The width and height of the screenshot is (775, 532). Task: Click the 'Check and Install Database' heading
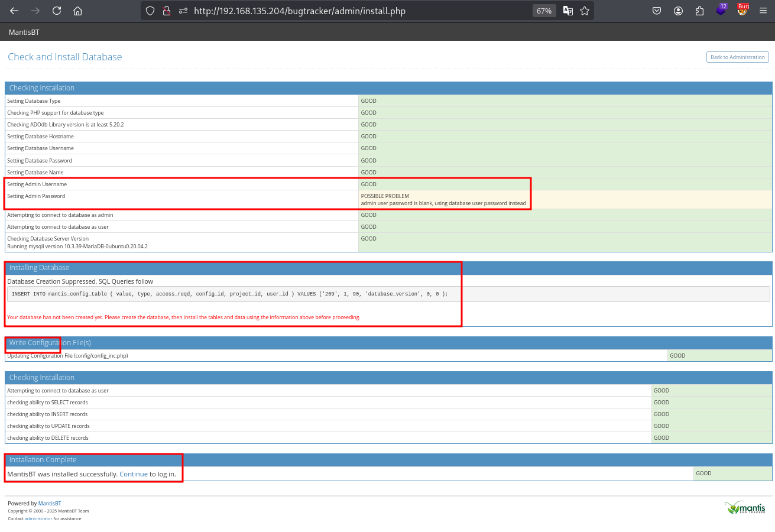click(65, 57)
